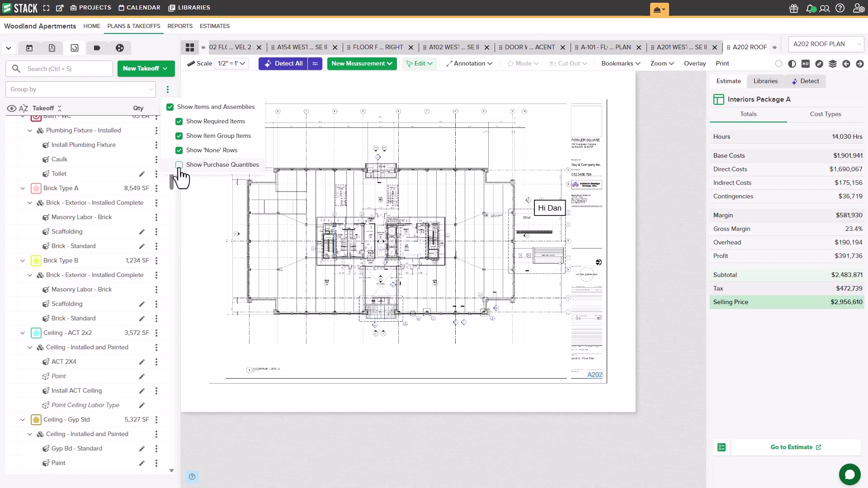
Task: Open the estimate worksheet green icon
Action: (x=722, y=447)
